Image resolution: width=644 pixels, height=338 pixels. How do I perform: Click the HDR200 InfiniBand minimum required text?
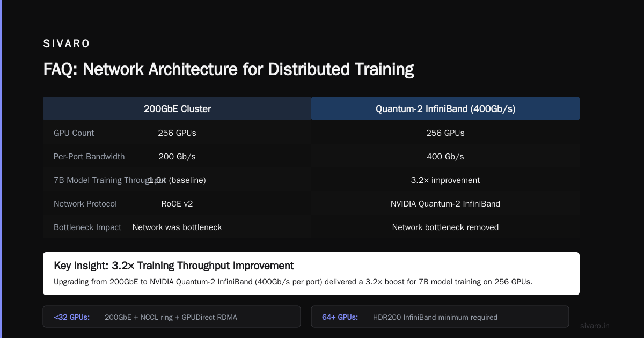435,317
